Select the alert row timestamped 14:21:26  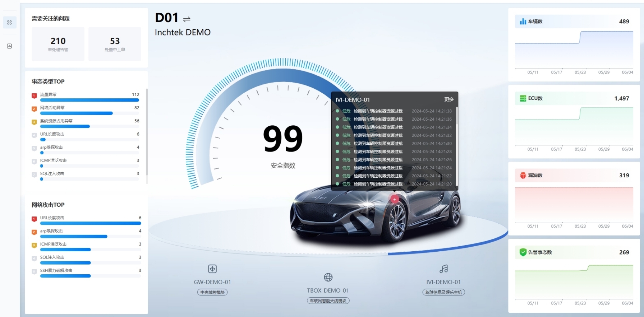point(394,159)
